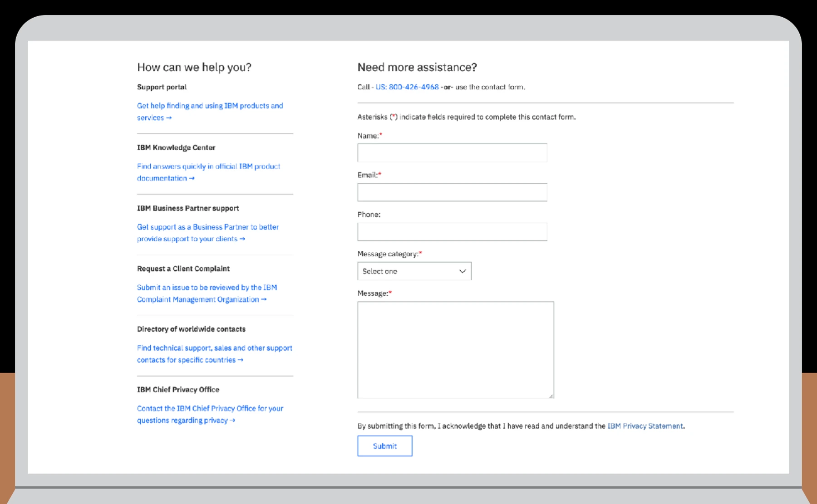Screen dimensions: 817x504
Task: Focus the Name input field
Action: pos(452,153)
